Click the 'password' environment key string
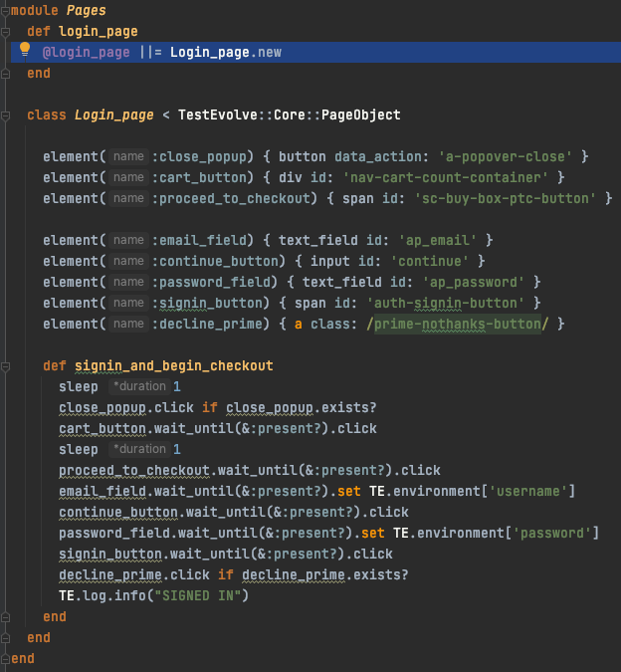 (552, 534)
